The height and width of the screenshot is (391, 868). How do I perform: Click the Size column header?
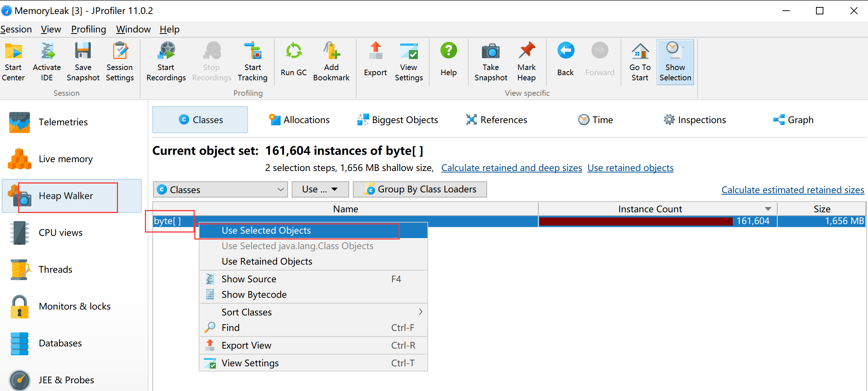pos(822,209)
